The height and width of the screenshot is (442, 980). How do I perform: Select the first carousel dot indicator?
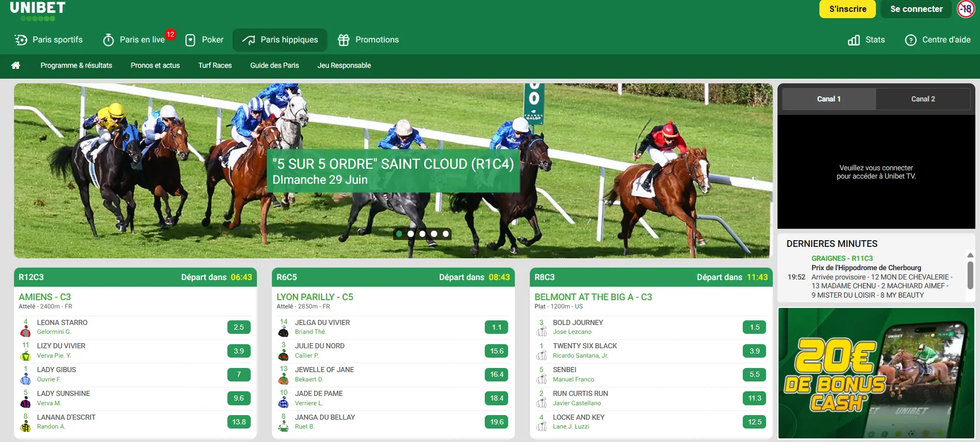399,234
